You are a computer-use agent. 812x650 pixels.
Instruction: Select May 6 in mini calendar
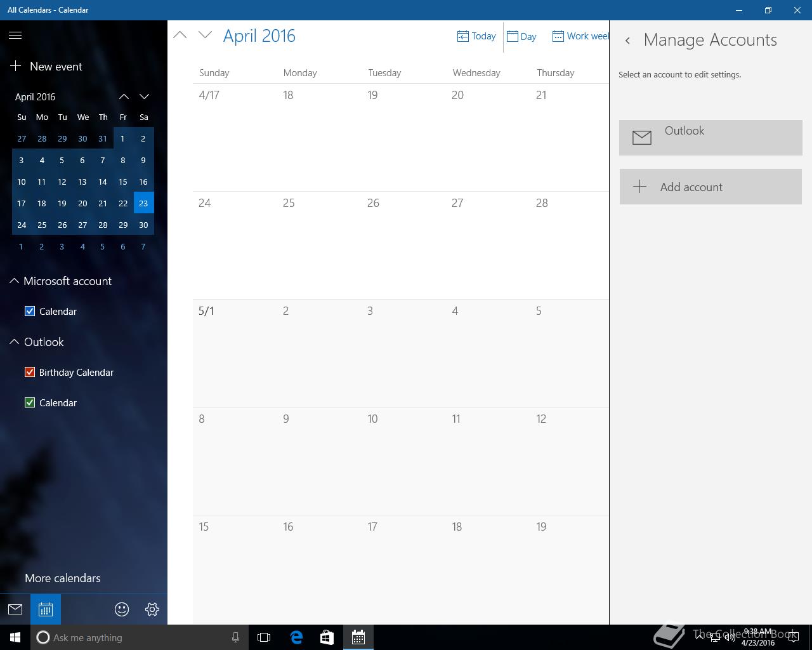(x=123, y=246)
